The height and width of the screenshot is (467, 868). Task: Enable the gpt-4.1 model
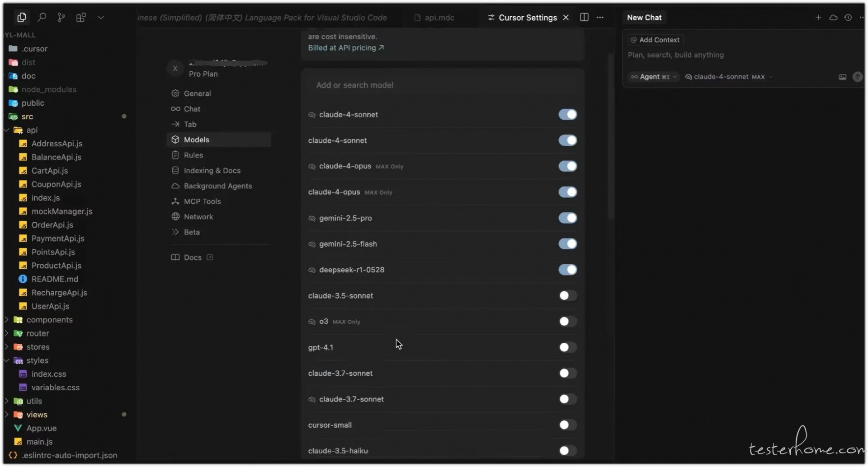point(567,347)
